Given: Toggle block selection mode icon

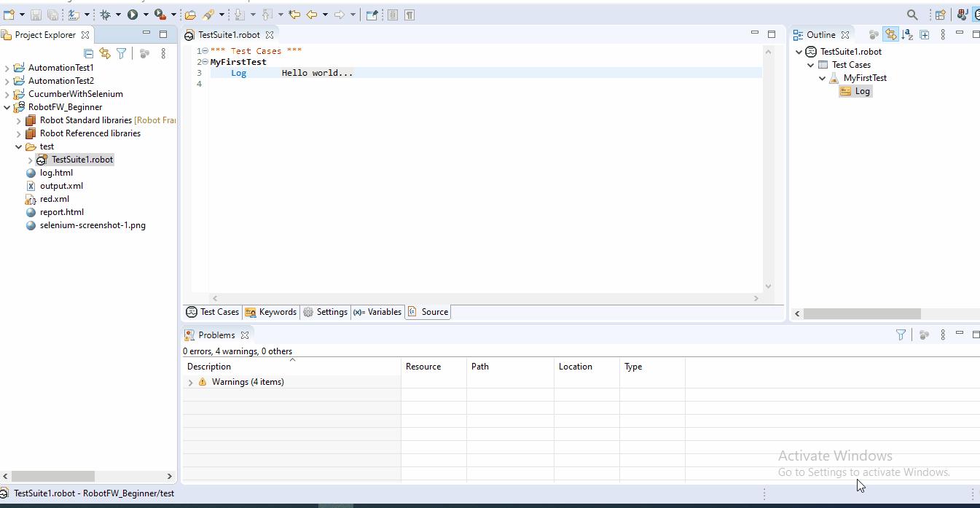Looking at the screenshot, I should coord(393,15).
